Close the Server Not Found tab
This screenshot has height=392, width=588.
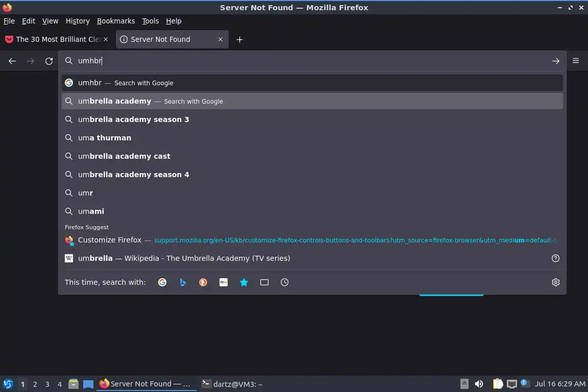point(220,39)
